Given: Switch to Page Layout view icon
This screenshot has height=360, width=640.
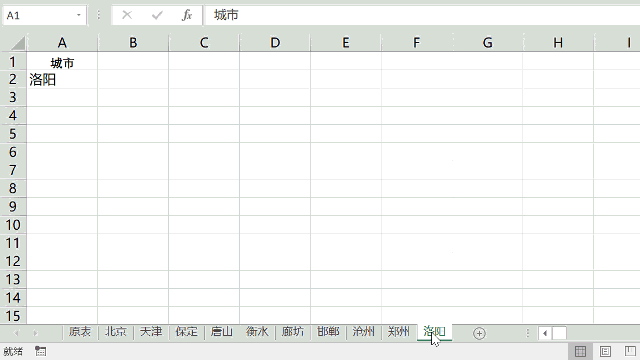Looking at the screenshot, I should pyautogui.click(x=605, y=351).
